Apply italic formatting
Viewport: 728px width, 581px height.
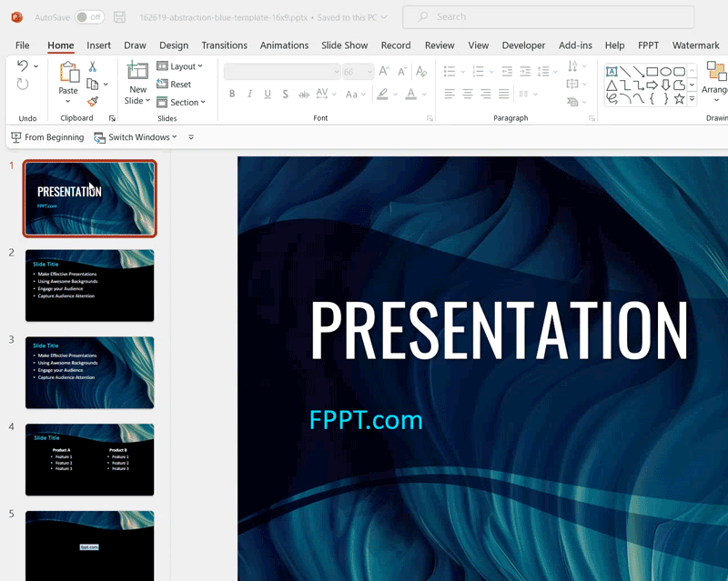coord(249,94)
